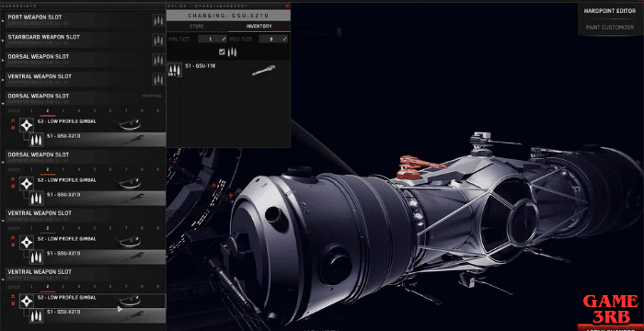Switch to the Inventory tab

tap(259, 27)
